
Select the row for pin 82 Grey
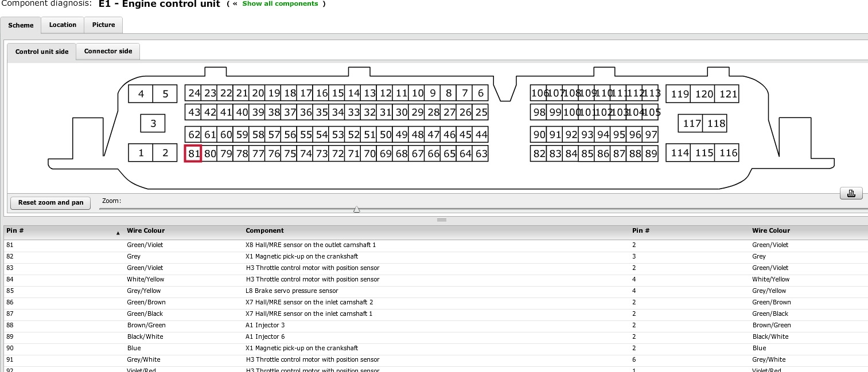[436, 256]
